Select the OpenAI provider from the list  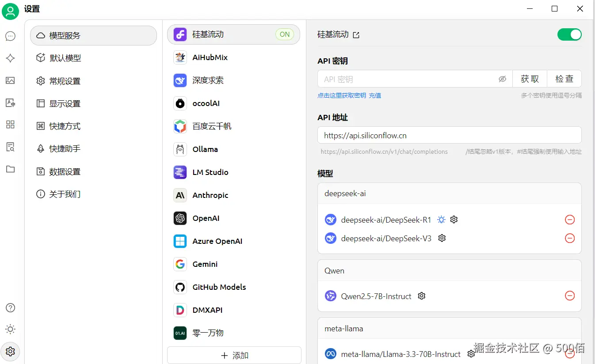pyautogui.click(x=206, y=218)
